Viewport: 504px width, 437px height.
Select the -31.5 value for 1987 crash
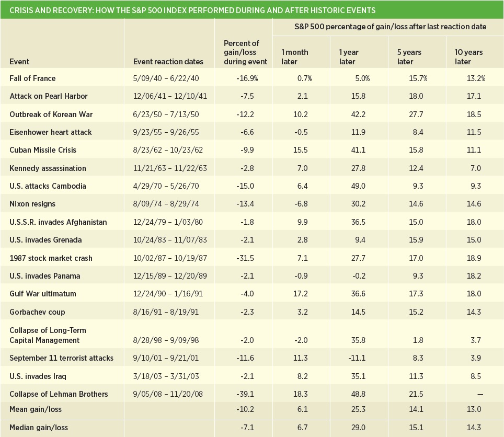(x=245, y=258)
